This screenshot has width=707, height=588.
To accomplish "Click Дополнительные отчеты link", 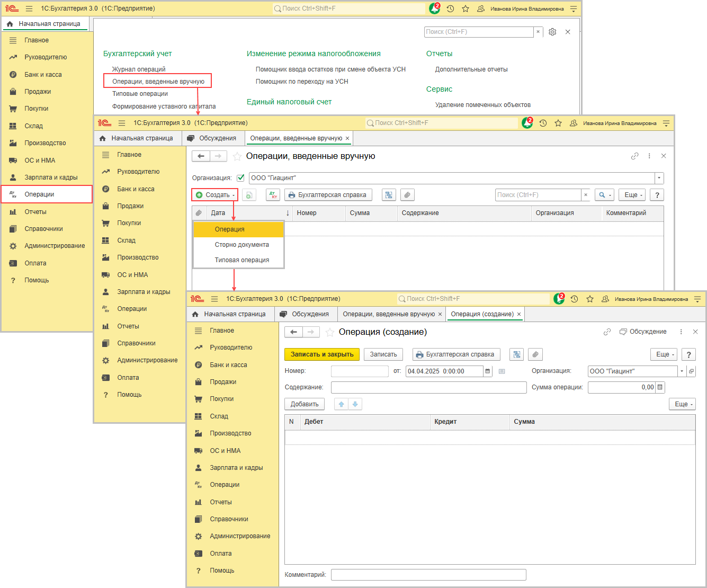I will 471,69.
